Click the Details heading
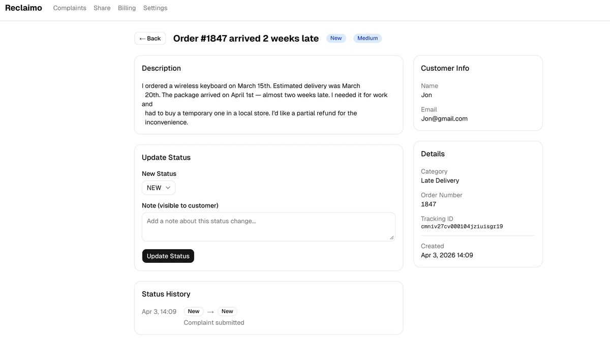This screenshot has height=364, width=610. pos(433,154)
